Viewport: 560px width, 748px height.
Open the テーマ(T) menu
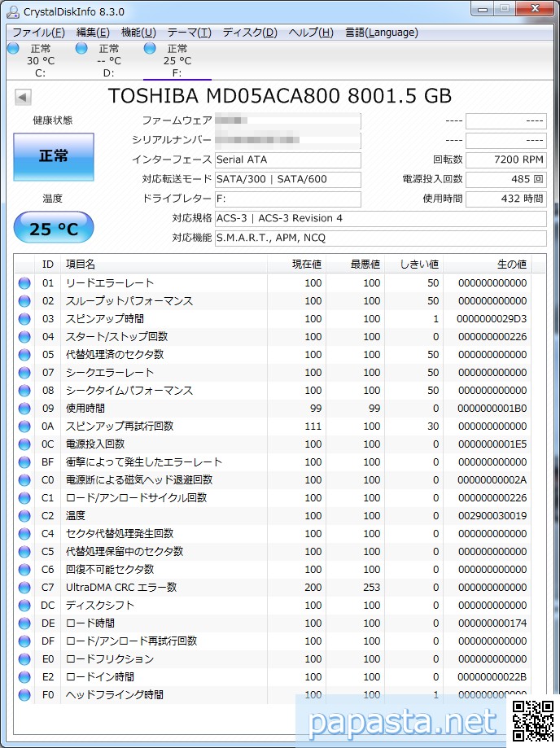pyautogui.click(x=189, y=33)
